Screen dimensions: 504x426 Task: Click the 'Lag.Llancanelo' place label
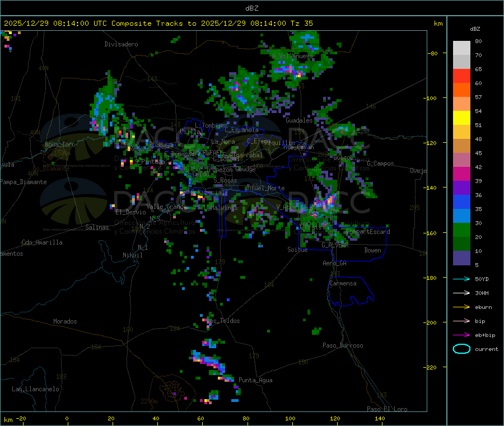click(35, 389)
